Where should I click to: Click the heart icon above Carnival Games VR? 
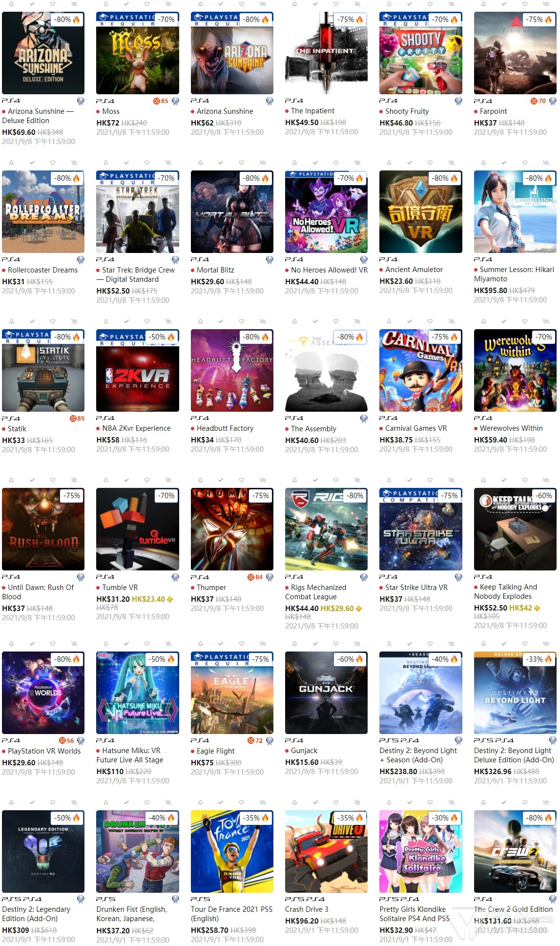coord(430,321)
